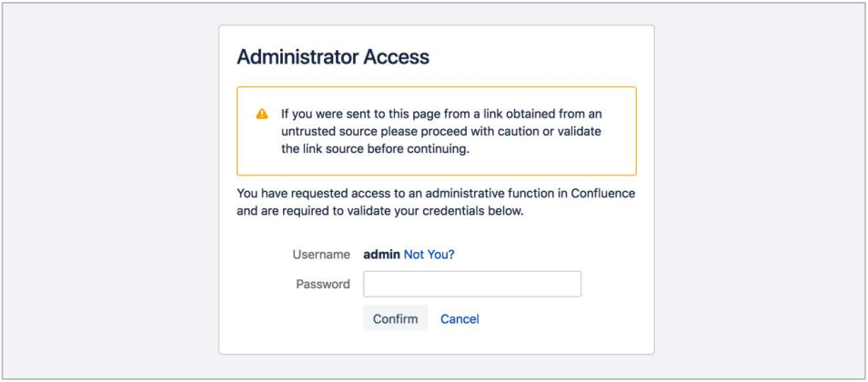Click the Confirm button
Screen dimensions: 868x382
coord(395,318)
